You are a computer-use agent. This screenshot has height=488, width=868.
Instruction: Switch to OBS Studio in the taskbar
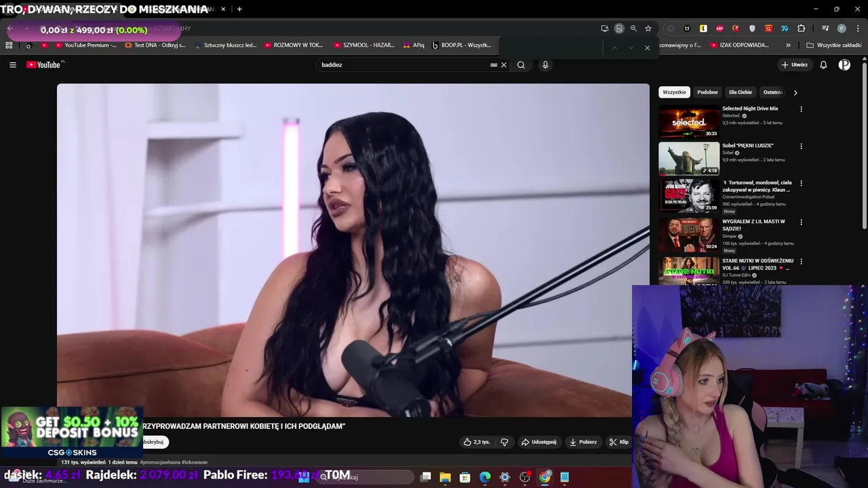click(525, 477)
